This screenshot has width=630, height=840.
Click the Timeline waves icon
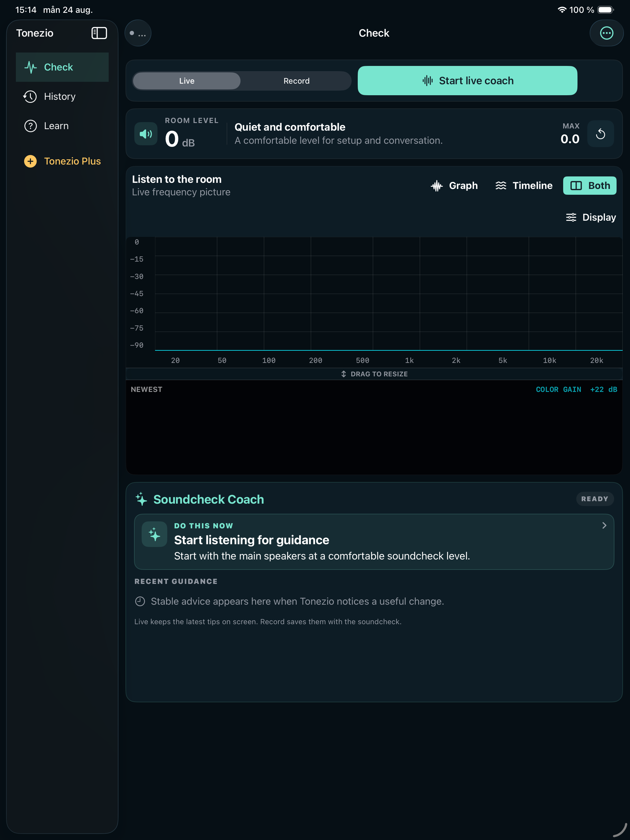[501, 186]
